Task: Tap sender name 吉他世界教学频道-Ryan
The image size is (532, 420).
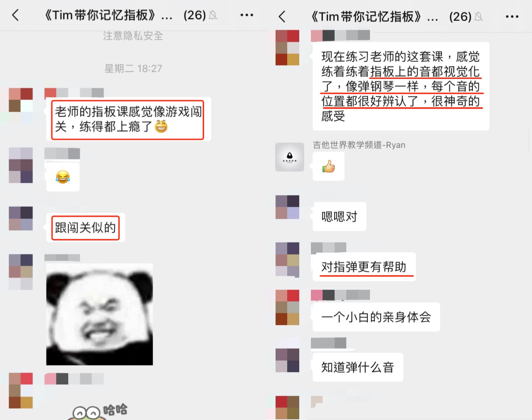Action: (x=359, y=145)
